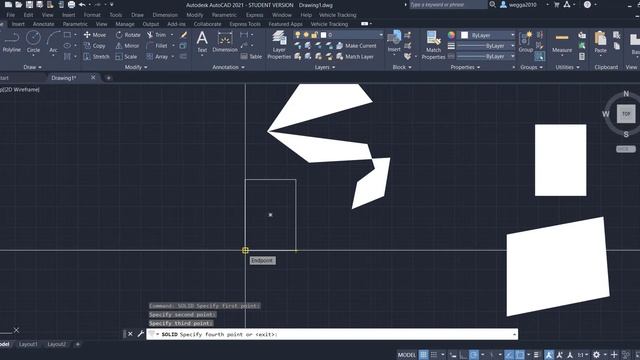This screenshot has width=640, height=360.
Task: Select the Array tool
Action: (x=157, y=57)
